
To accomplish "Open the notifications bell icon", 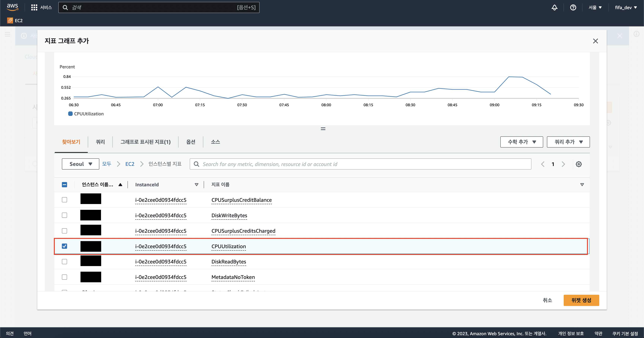I will point(554,7).
